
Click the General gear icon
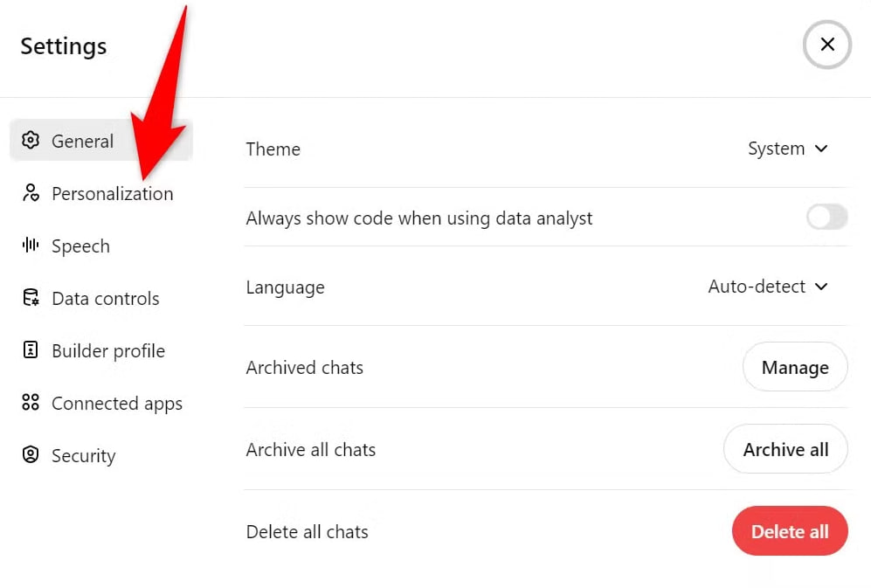click(x=31, y=140)
